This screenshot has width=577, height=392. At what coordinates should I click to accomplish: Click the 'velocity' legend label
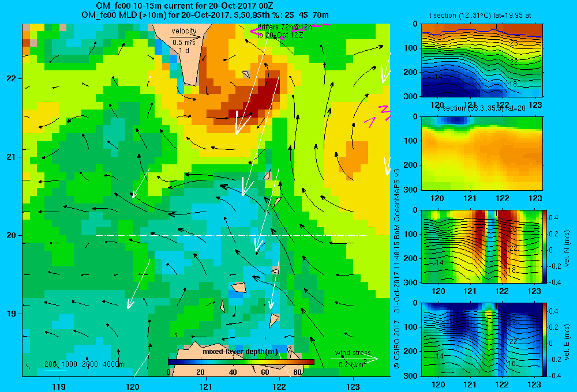pos(184,31)
